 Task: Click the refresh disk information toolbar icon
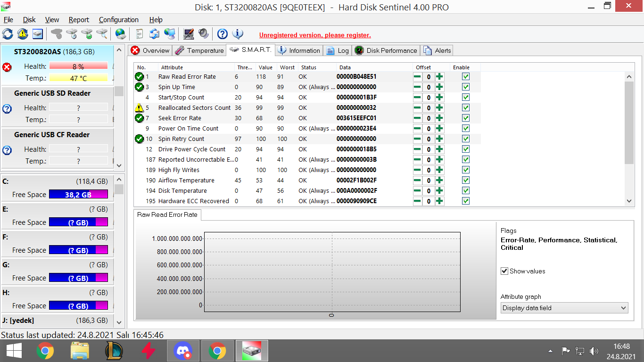point(8,34)
